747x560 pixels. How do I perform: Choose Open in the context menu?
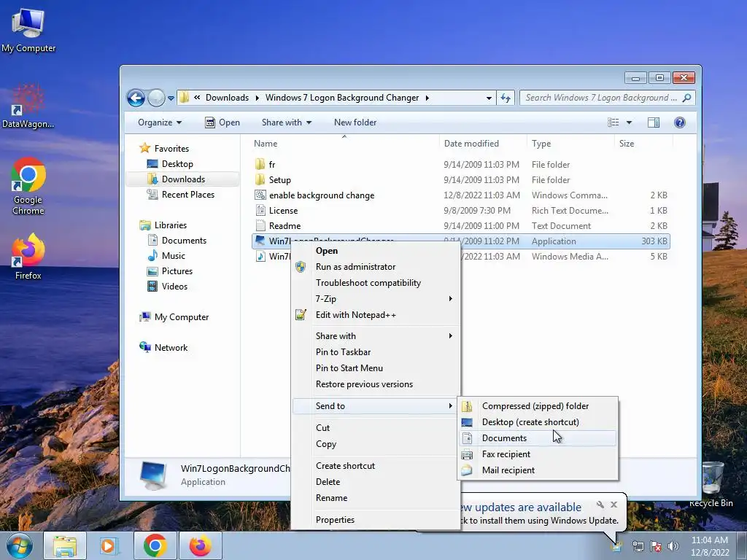pos(376,251)
